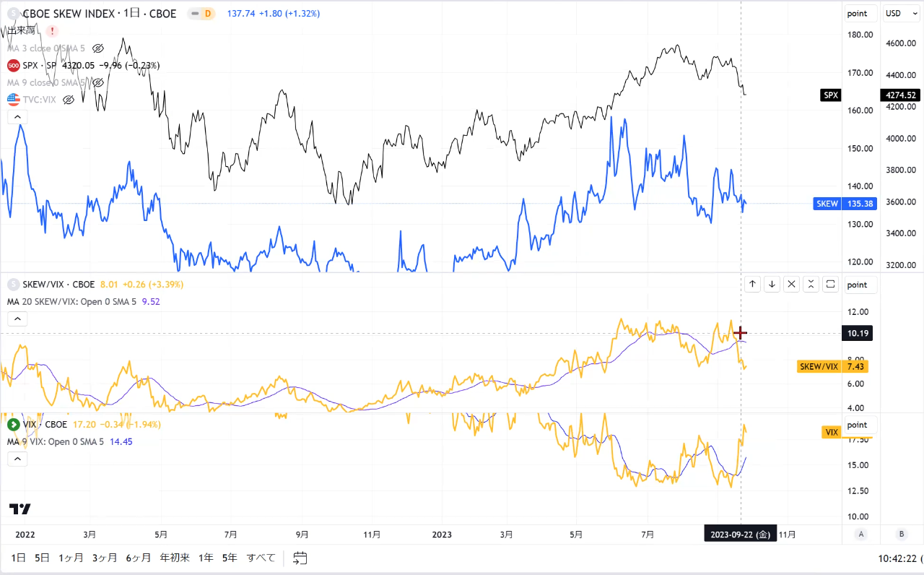This screenshot has width=924, height=575.
Task: Move the SKEW/VIX pane up
Action: tap(753, 285)
